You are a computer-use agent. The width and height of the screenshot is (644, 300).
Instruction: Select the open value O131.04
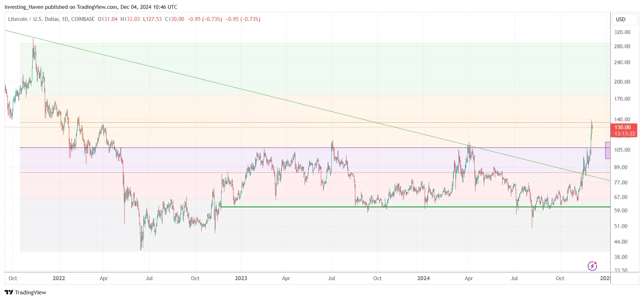pyautogui.click(x=108, y=19)
